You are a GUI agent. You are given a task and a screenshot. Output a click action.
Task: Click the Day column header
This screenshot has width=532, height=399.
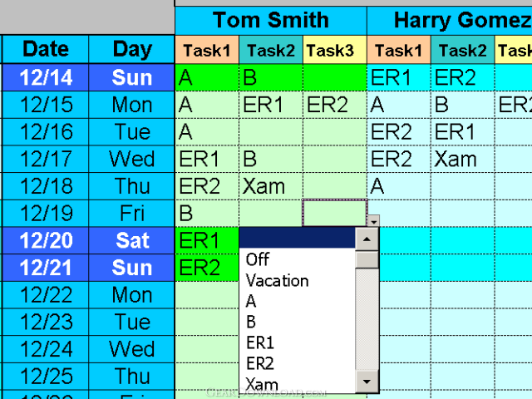point(131,49)
